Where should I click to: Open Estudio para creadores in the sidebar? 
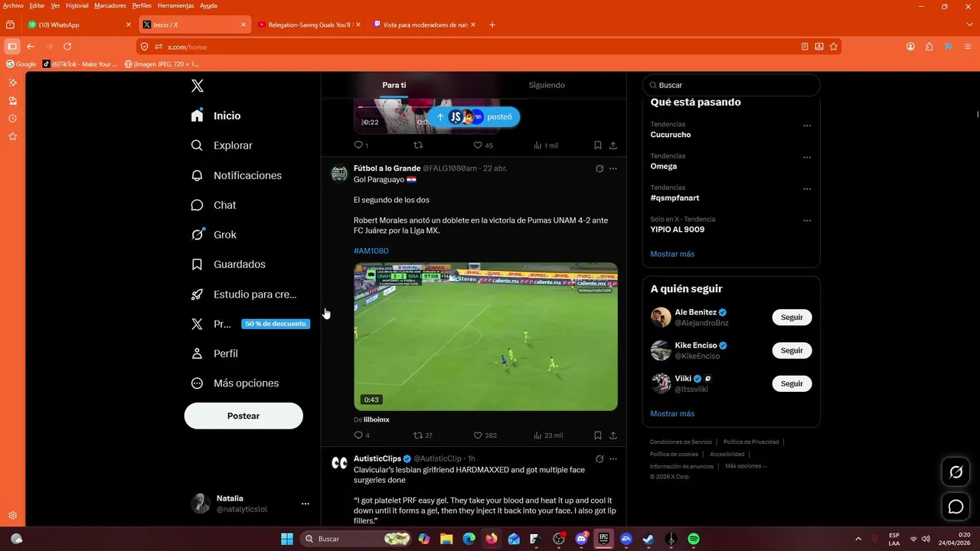pos(243,294)
